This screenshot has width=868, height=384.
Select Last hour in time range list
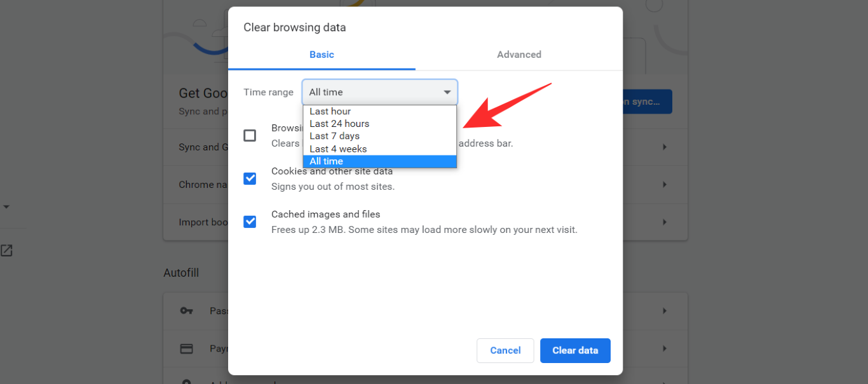pyautogui.click(x=330, y=111)
